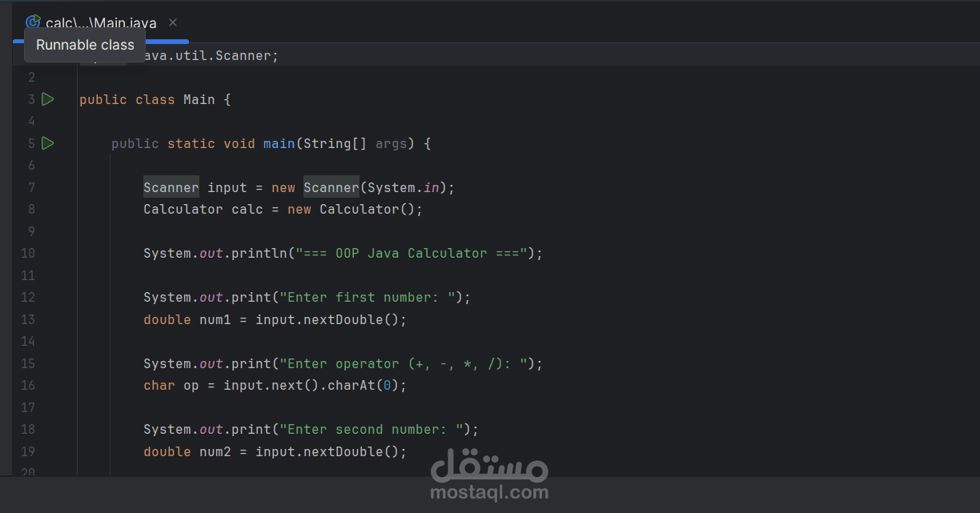Select line number 5 in the gutter
Screen dimensions: 980x513
(x=30, y=143)
